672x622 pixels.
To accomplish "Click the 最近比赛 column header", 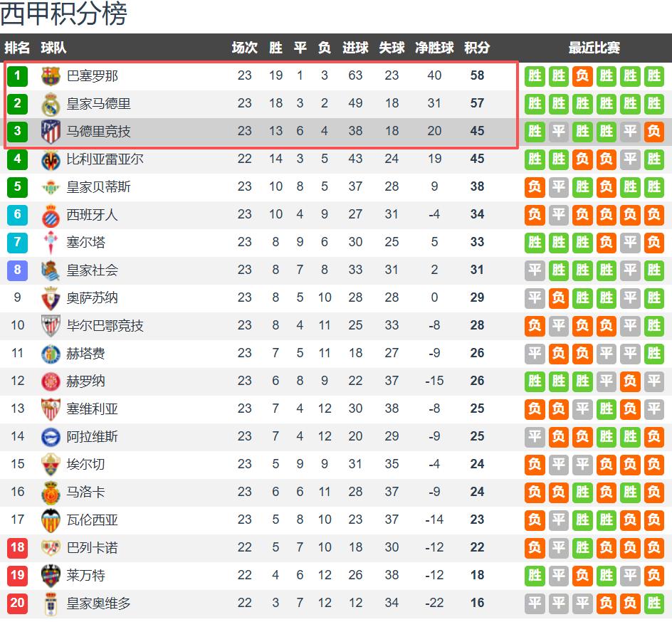I will tap(594, 48).
